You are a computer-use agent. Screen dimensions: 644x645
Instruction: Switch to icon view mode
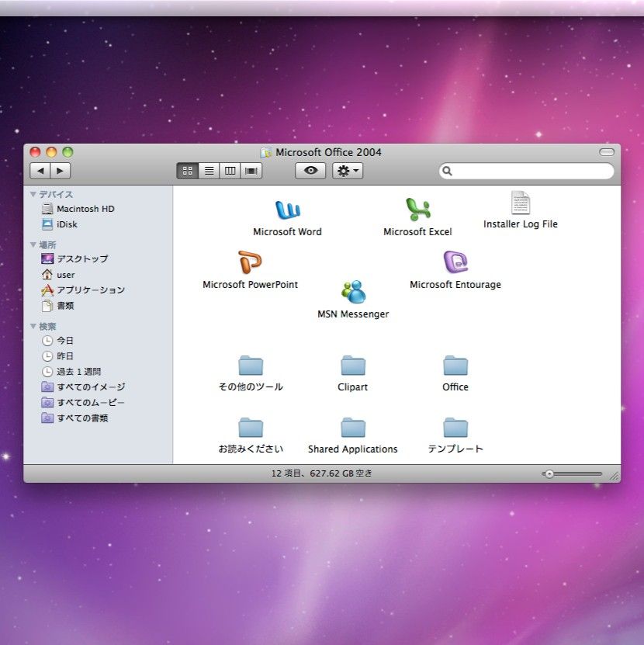(188, 171)
